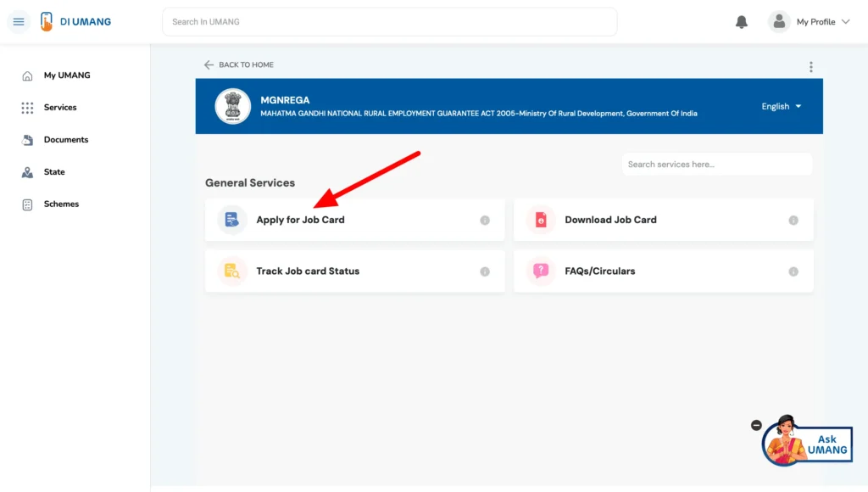Open the hamburger menu icon

19,22
